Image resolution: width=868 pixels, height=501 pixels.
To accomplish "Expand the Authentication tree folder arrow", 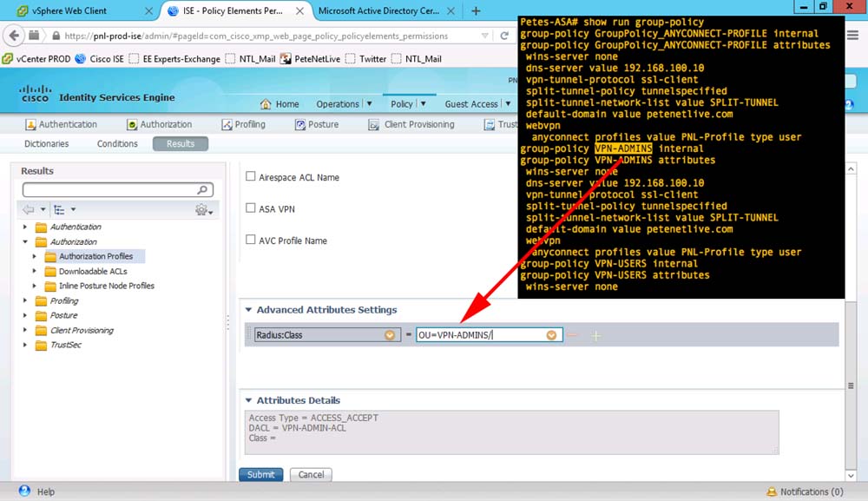I will point(25,227).
